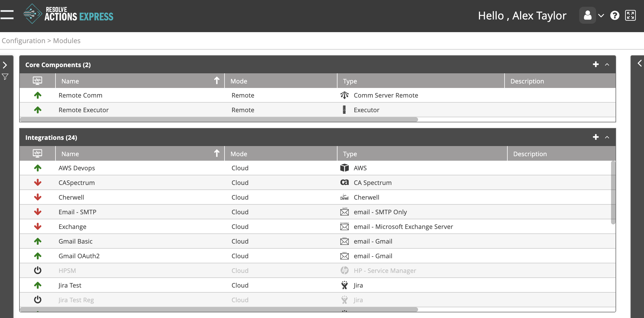Select the Gmail OAuth2 integration name

[x=79, y=256]
